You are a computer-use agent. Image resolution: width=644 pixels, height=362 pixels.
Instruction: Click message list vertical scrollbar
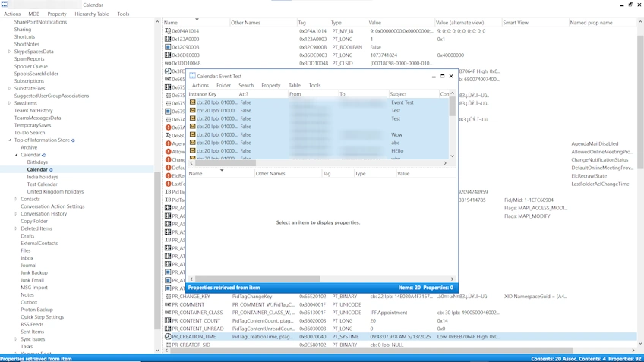click(452, 106)
